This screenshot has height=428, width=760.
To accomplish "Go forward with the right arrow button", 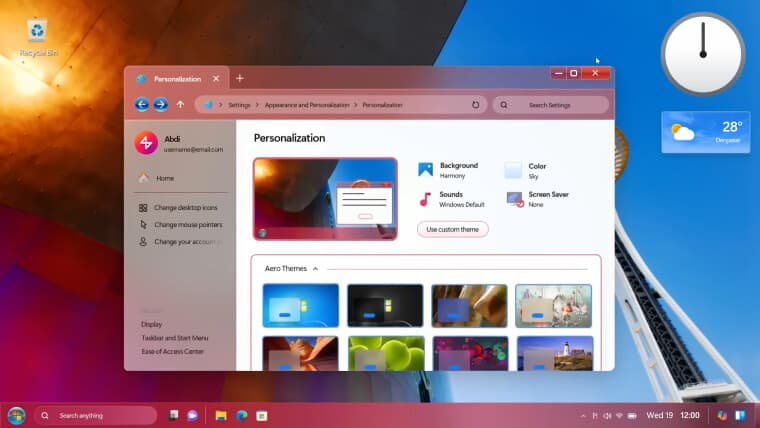I will (x=161, y=104).
